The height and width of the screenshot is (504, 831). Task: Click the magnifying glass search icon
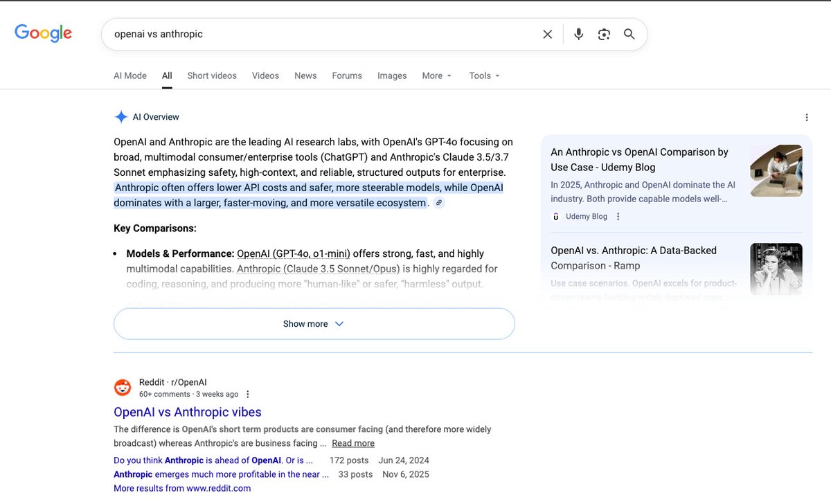pos(629,34)
